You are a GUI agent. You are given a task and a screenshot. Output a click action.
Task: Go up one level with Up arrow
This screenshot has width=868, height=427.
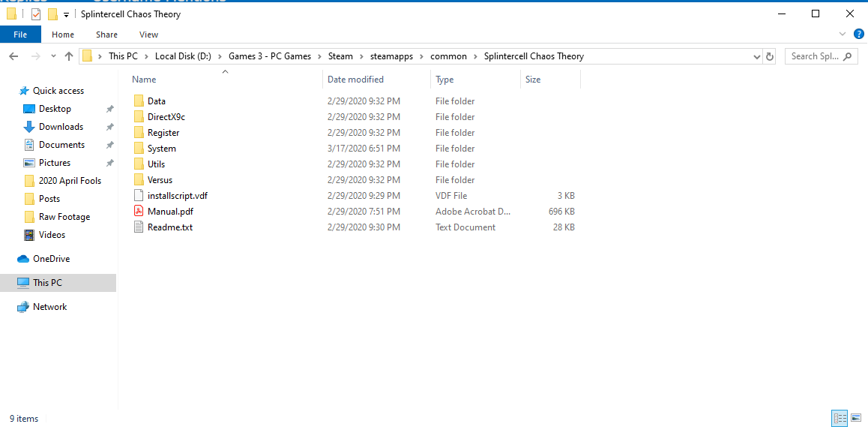tap(69, 56)
